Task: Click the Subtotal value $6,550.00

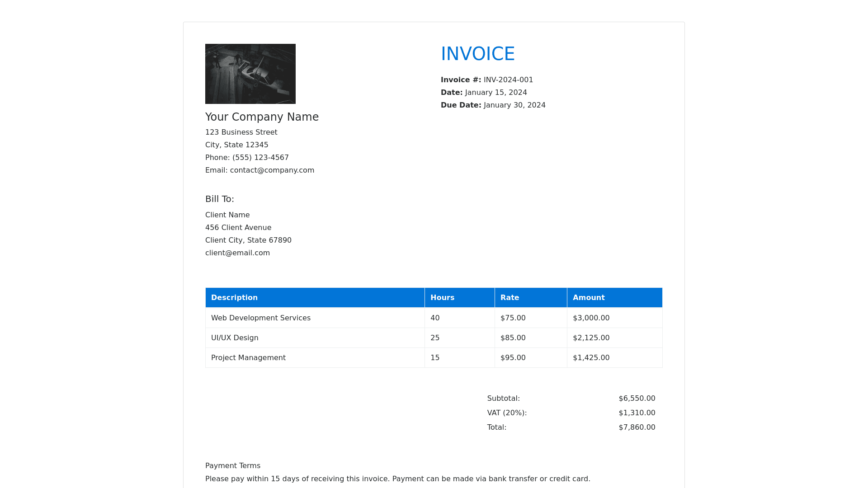Action: (637, 399)
